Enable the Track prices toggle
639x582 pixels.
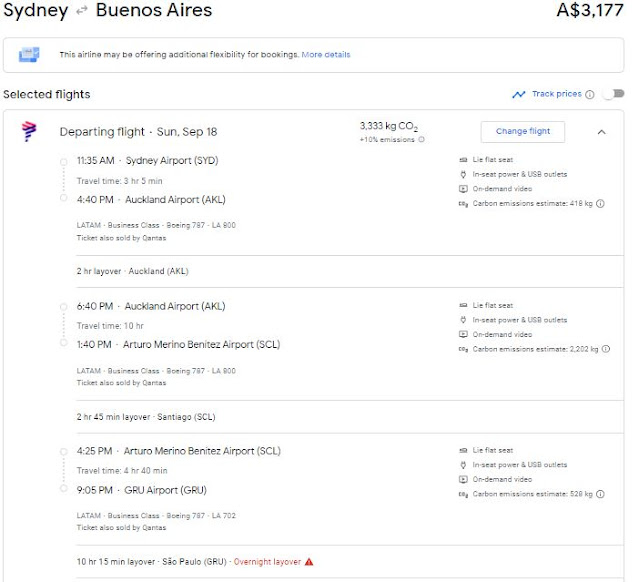pos(611,95)
